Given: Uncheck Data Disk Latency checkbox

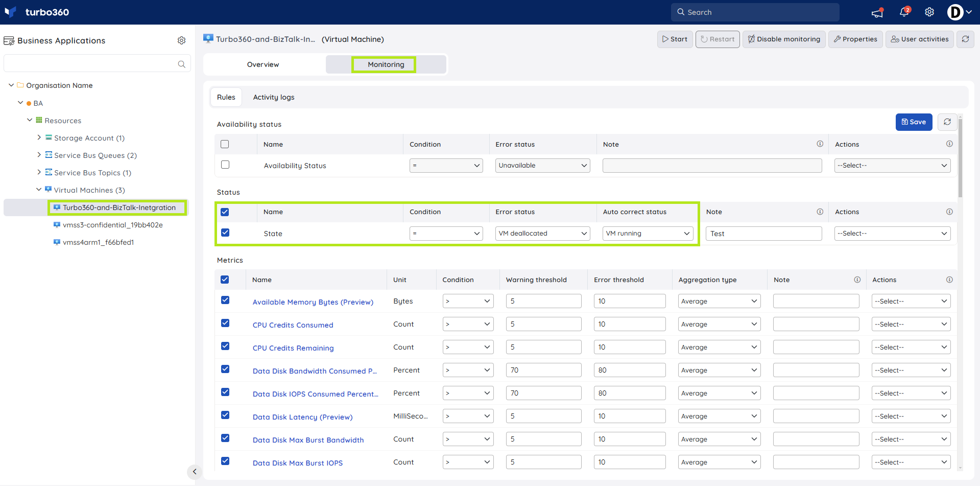Looking at the screenshot, I should [x=225, y=415].
